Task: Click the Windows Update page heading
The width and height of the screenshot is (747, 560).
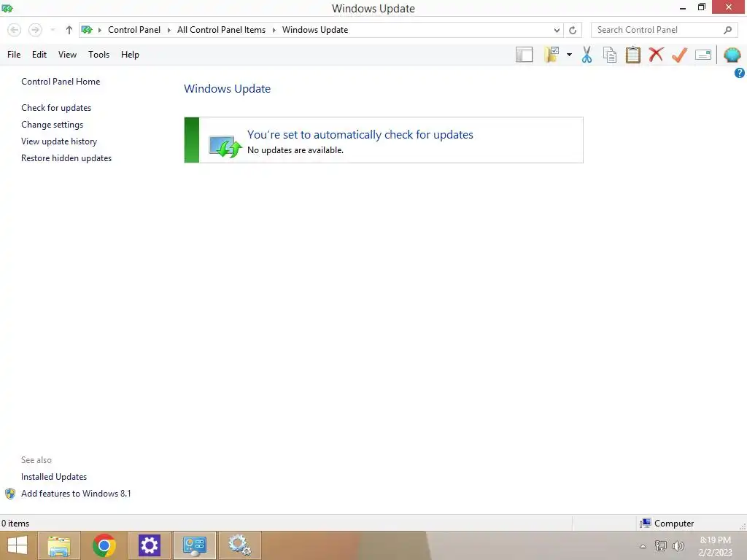Action: pos(228,88)
